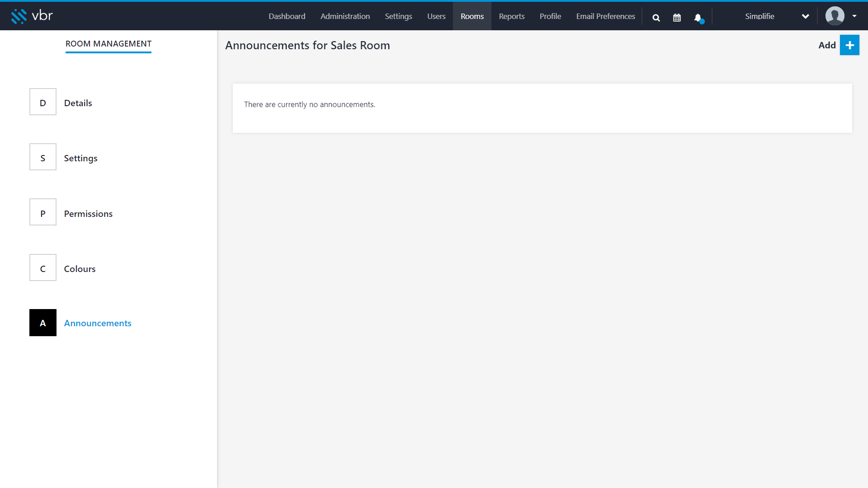
Task: Open the Users menu
Action: (436, 16)
